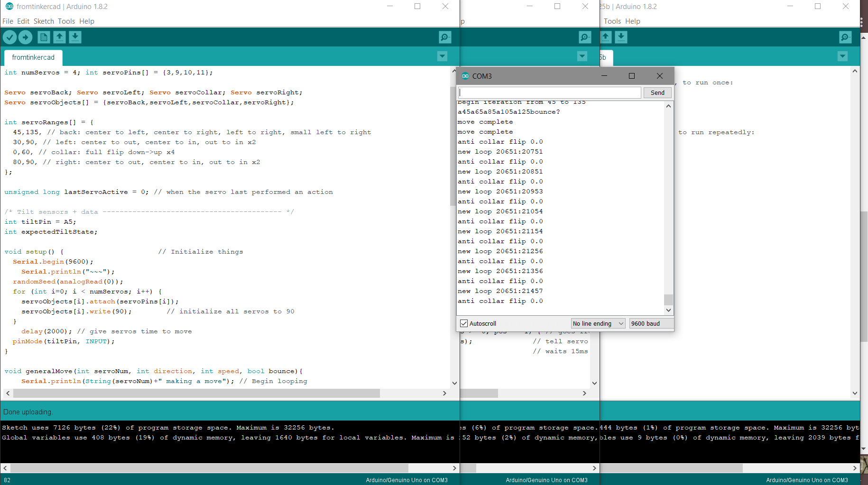Open the 9600 baud dropdown
The image size is (868, 485).
(x=651, y=323)
